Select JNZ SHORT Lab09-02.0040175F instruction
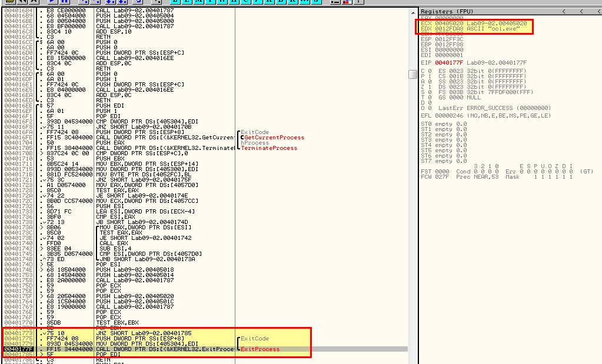602x364 pixels. (144, 180)
